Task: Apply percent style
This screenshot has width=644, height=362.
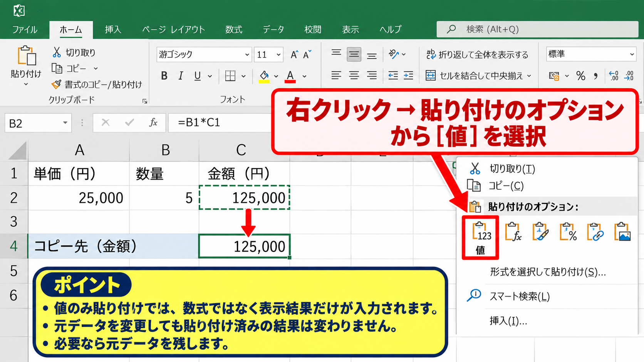Action: pyautogui.click(x=581, y=76)
